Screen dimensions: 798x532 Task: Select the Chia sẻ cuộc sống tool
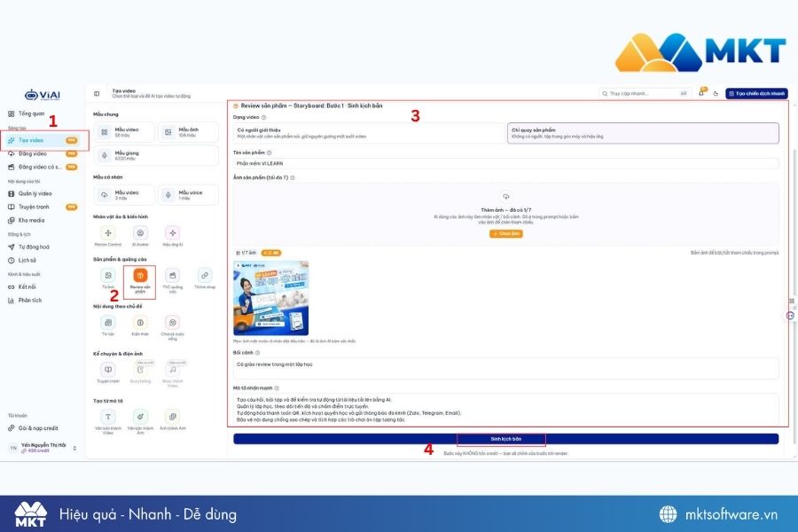(173, 327)
